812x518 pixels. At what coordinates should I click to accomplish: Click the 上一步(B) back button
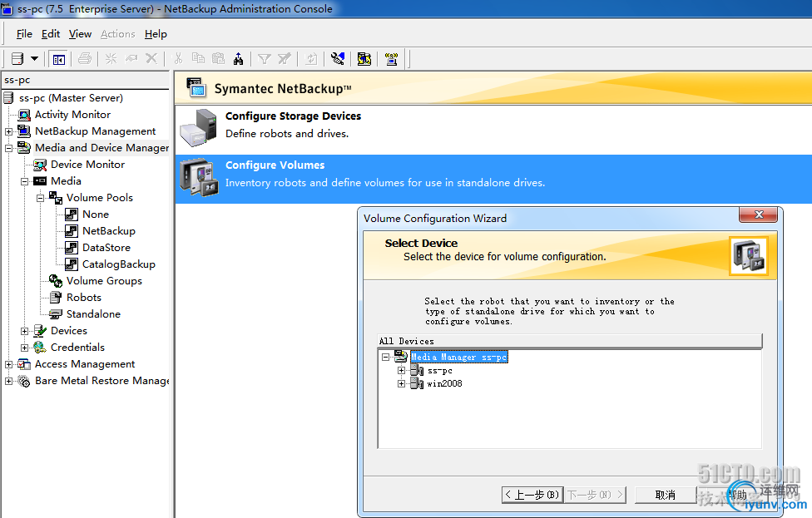[532, 496]
